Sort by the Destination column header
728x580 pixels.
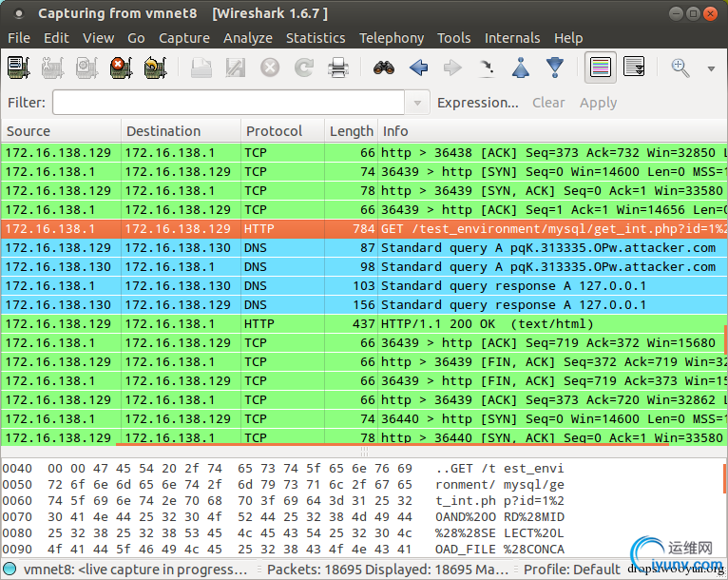click(182, 131)
